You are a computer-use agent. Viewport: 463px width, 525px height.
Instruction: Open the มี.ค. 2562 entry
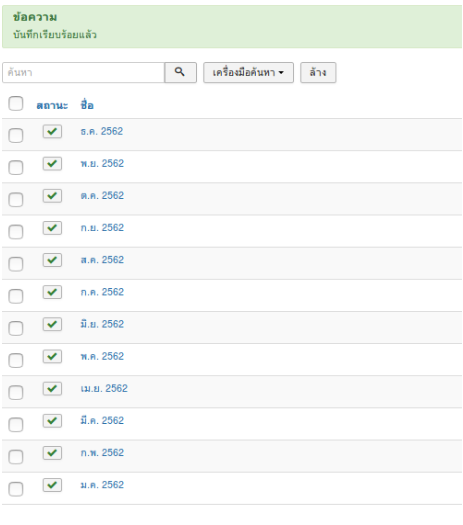(x=102, y=420)
